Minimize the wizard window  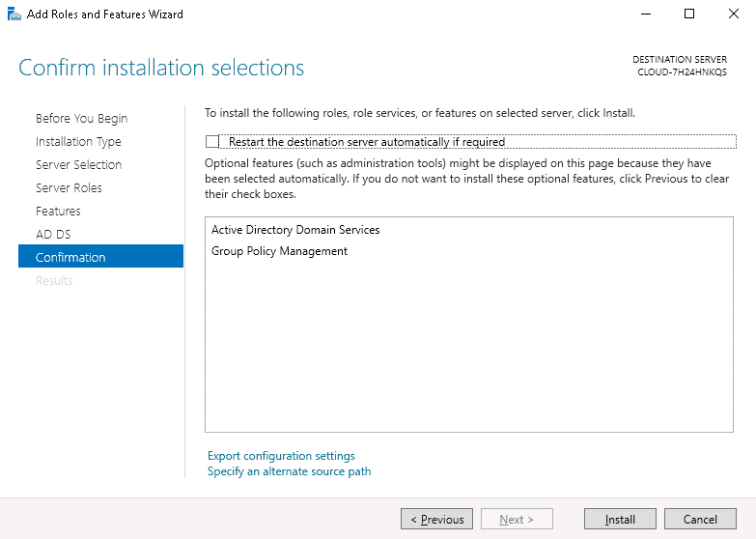tap(646, 14)
